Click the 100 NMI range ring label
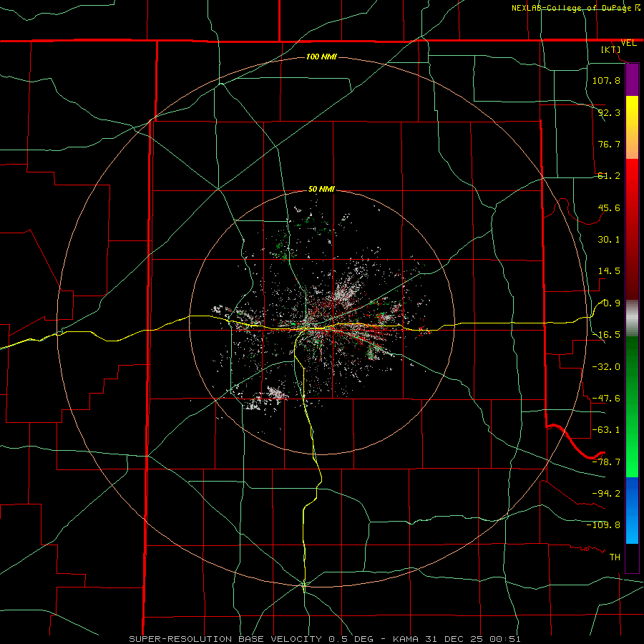 click(321, 57)
